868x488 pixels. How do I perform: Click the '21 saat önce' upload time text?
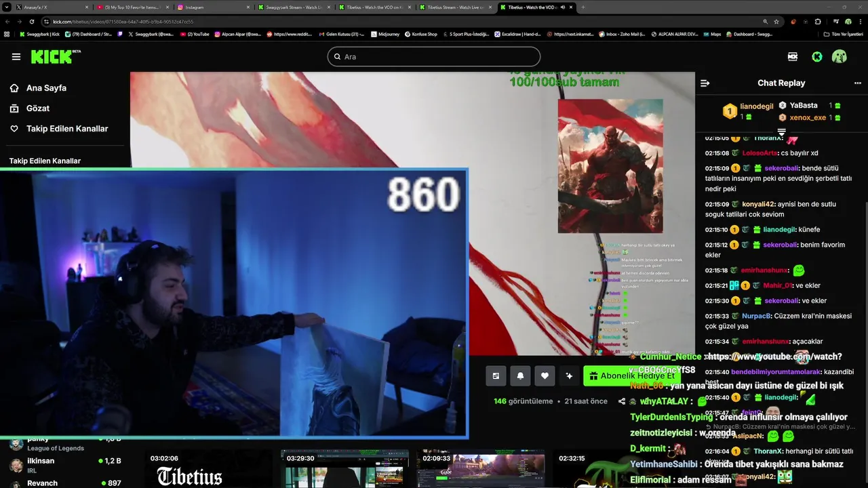586,401
